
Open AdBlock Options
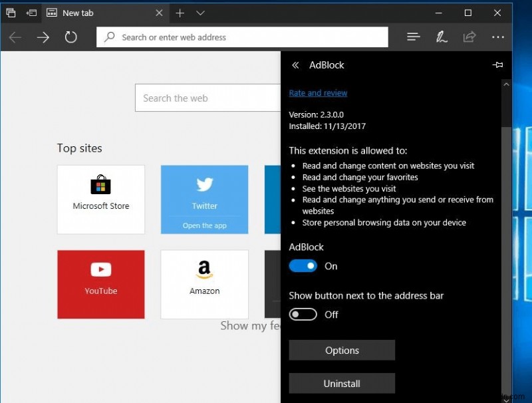point(342,350)
